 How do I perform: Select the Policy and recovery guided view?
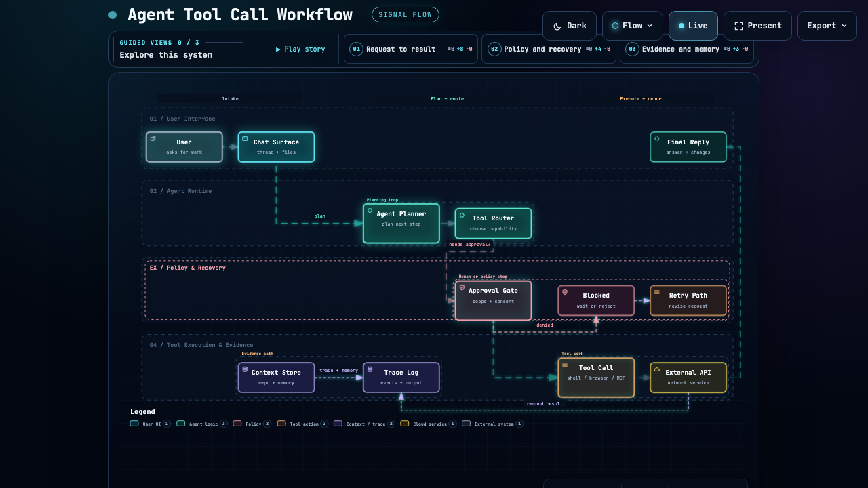tap(549, 49)
